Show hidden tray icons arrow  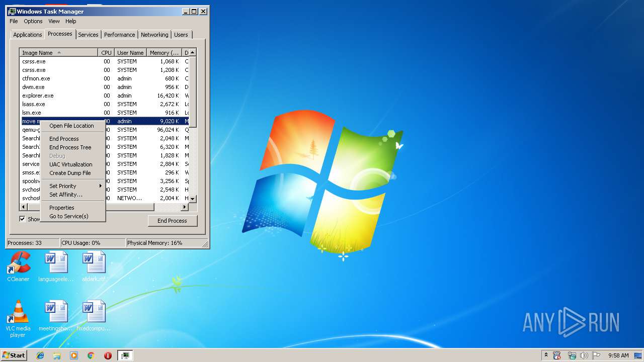(546, 355)
